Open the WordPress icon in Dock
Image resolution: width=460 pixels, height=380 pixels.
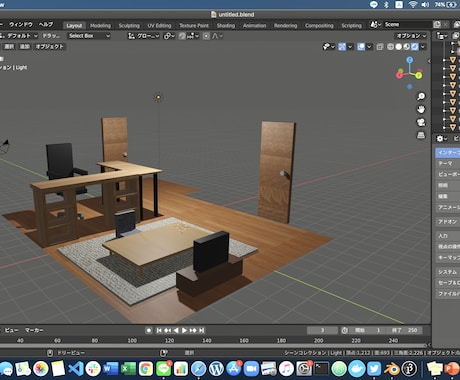[x=216, y=369]
